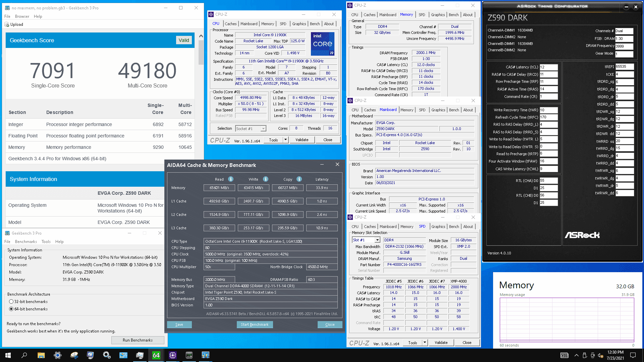Click the Run Benchmarks button
The height and width of the screenshot is (362, 644).
point(138,340)
